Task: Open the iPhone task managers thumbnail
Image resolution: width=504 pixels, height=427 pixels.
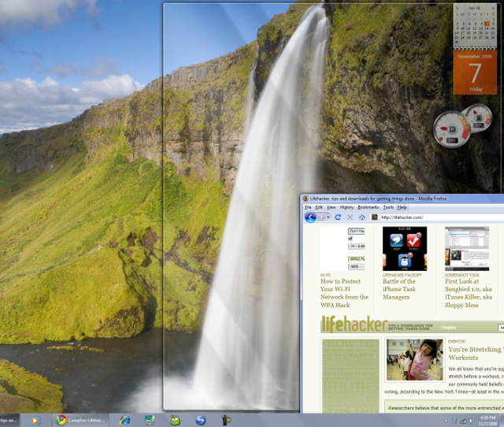Action: coord(405,248)
